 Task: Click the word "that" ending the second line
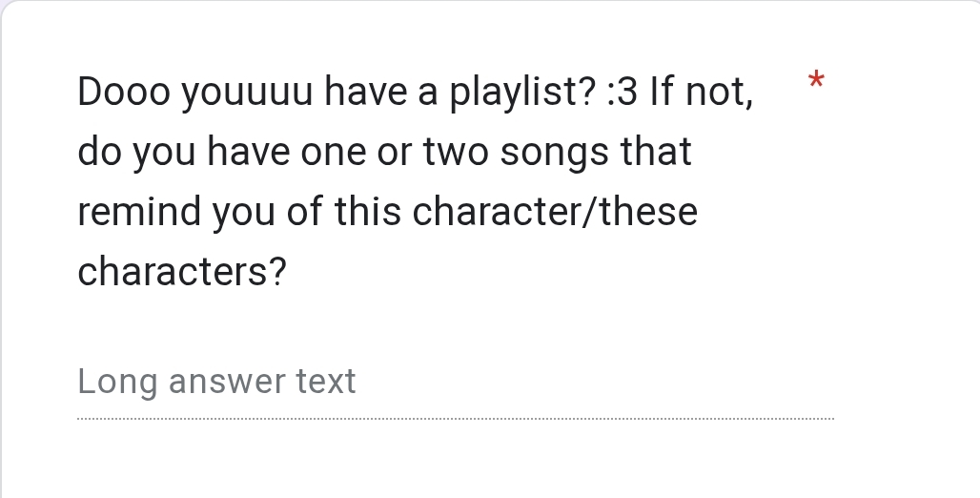[x=656, y=153]
